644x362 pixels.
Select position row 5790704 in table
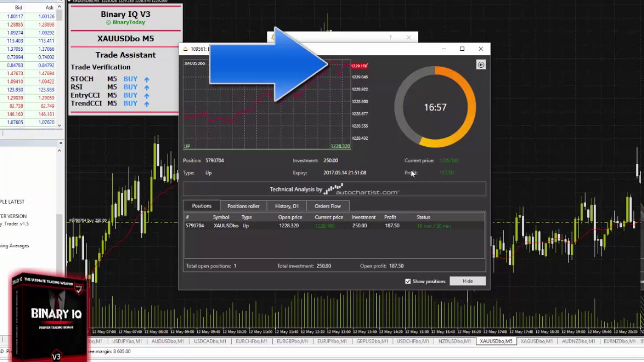coord(334,226)
